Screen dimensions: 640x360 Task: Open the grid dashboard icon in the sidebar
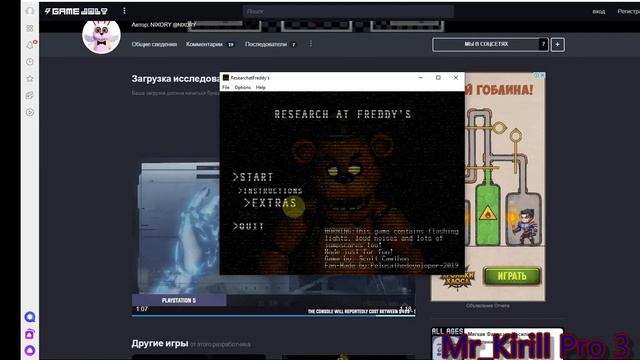click(x=30, y=28)
